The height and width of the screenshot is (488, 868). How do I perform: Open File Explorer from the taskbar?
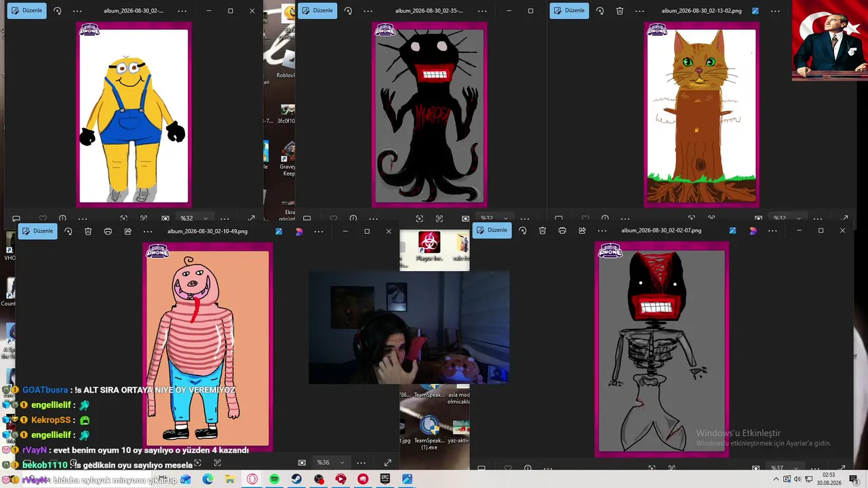(230, 479)
